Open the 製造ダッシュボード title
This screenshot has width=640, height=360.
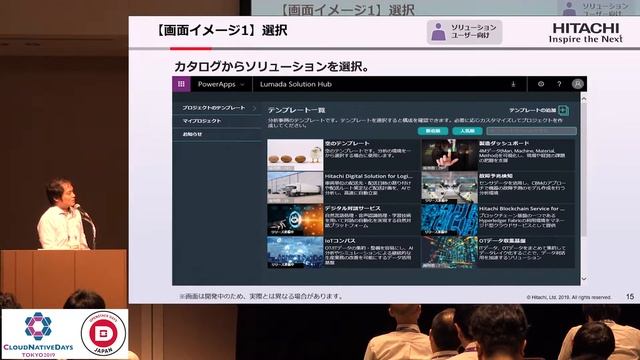click(x=504, y=143)
